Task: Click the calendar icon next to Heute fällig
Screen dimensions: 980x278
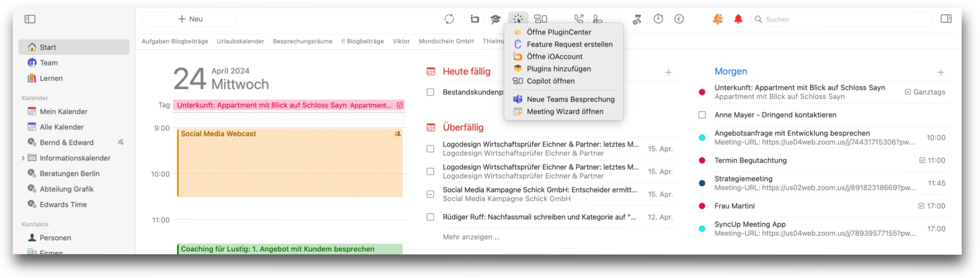Action: pos(431,72)
